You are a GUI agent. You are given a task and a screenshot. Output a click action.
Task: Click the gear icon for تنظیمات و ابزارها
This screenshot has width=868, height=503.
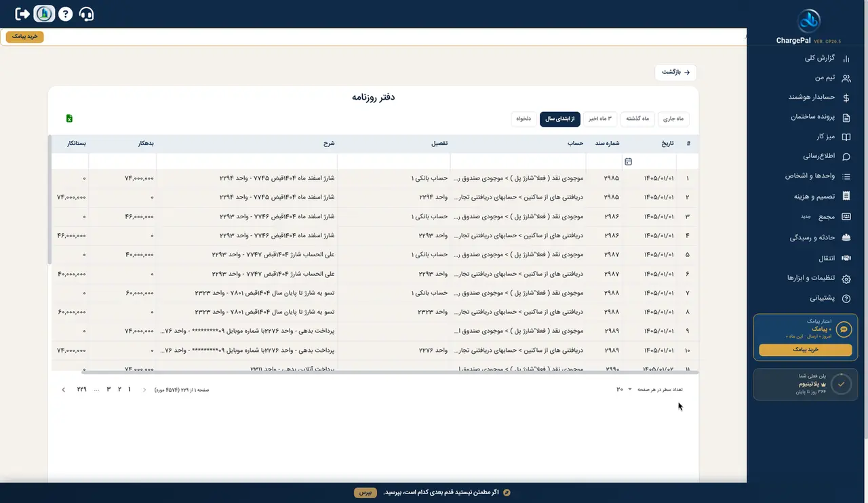coord(846,279)
